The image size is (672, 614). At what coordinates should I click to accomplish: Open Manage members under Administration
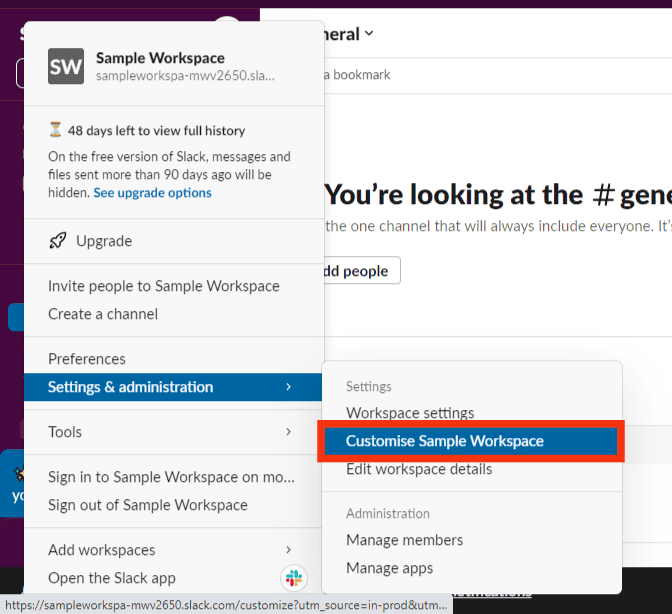(x=471, y=540)
